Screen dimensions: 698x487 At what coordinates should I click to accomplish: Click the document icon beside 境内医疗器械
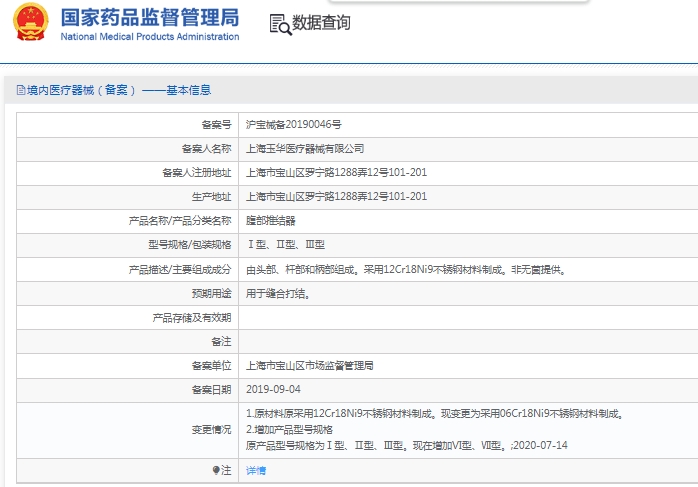pyautogui.click(x=21, y=90)
